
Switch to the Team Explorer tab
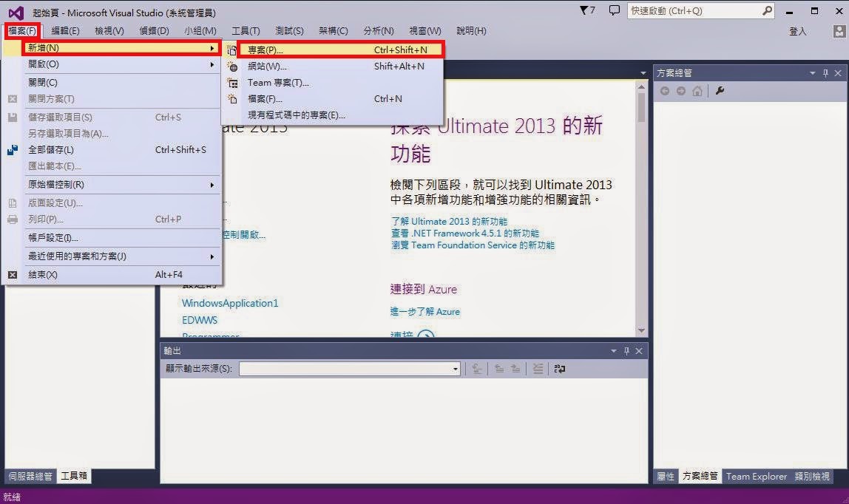point(756,477)
